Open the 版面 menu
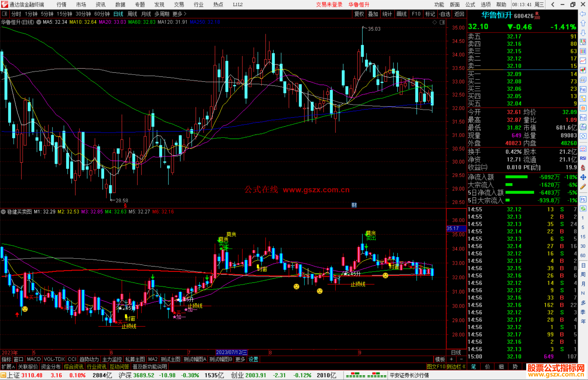588x380 pixels. click(x=455, y=5)
